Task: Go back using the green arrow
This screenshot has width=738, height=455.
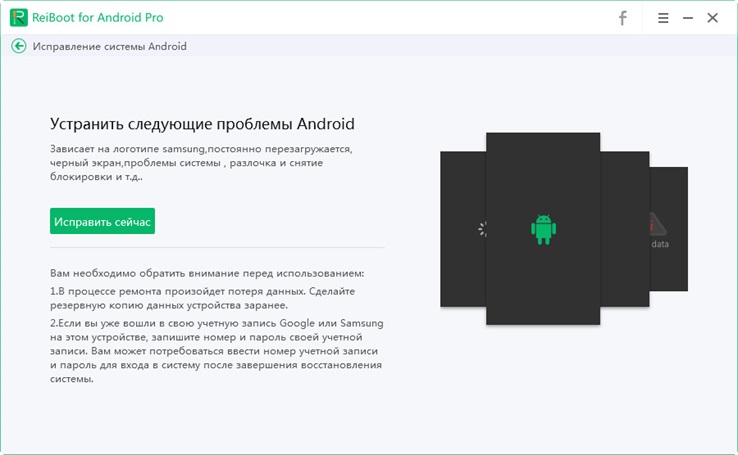Action: (x=19, y=46)
